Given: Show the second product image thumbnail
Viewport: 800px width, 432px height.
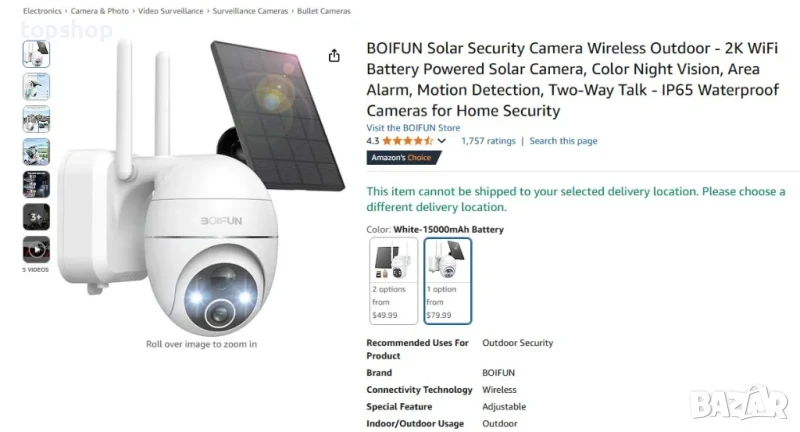Looking at the screenshot, I should pyautogui.click(x=36, y=87).
